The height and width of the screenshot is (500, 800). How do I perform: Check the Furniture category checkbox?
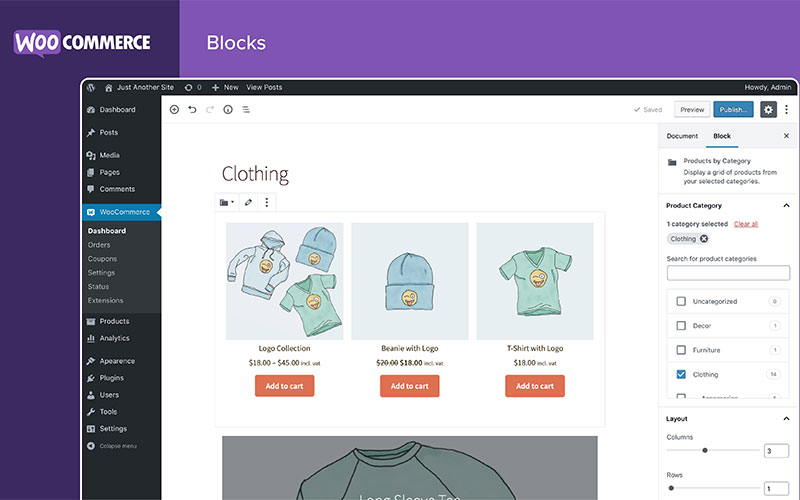pos(681,350)
